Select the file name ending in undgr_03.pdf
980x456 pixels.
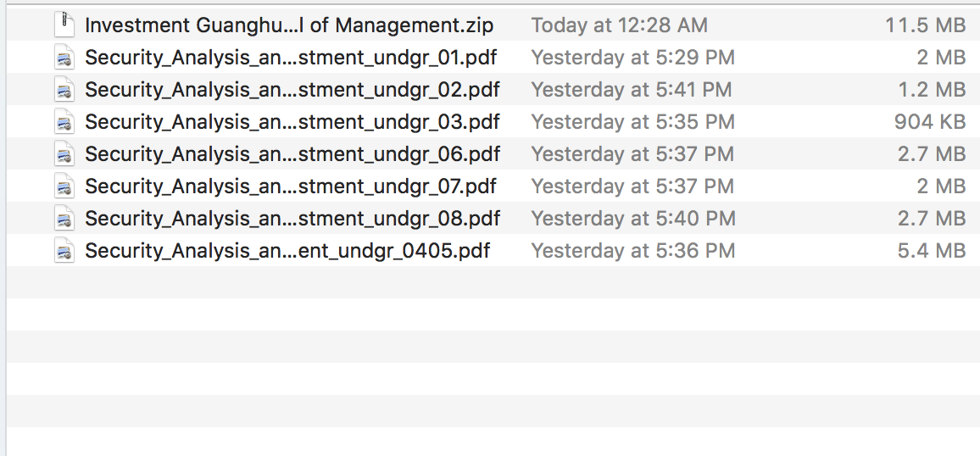coord(292,122)
